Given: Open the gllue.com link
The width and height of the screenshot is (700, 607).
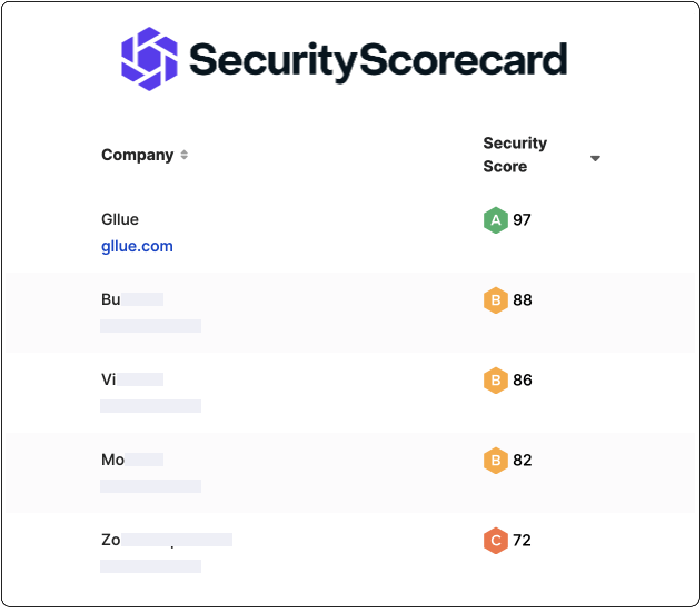Looking at the screenshot, I should (x=137, y=246).
